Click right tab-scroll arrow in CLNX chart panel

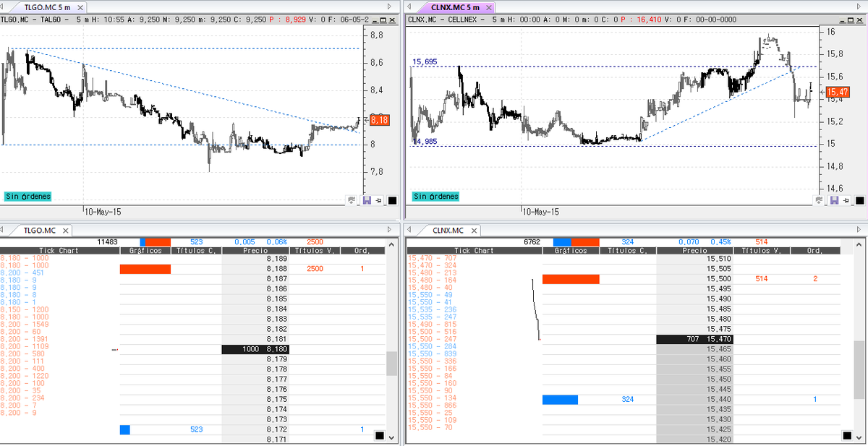[x=859, y=7]
